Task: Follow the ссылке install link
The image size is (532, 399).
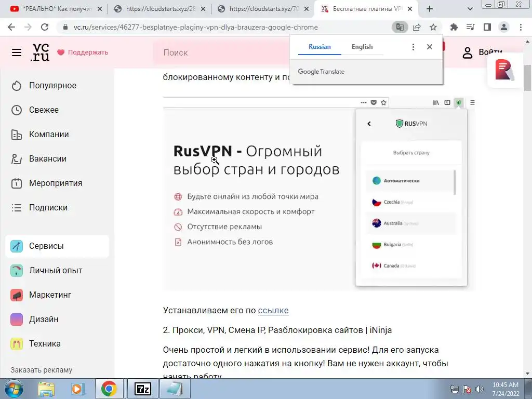Action: (x=273, y=311)
